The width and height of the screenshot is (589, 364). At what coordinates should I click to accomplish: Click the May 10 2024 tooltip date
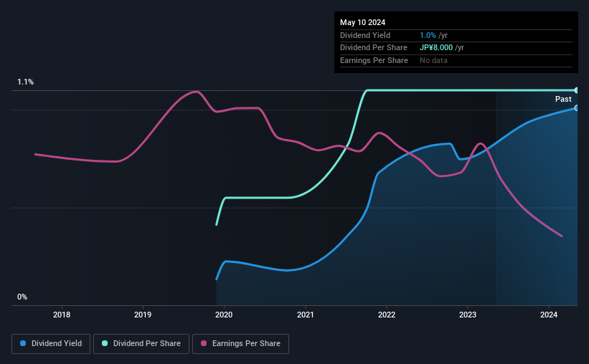(362, 22)
